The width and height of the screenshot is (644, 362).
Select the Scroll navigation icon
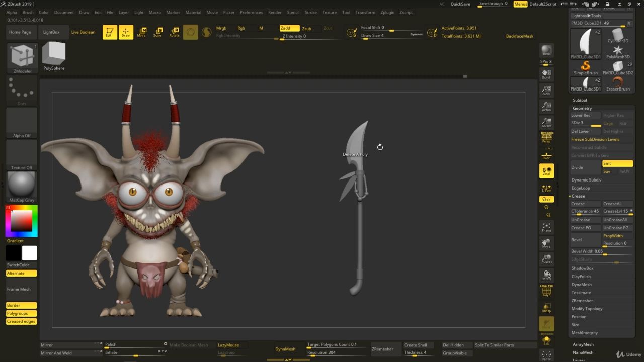pyautogui.click(x=546, y=75)
